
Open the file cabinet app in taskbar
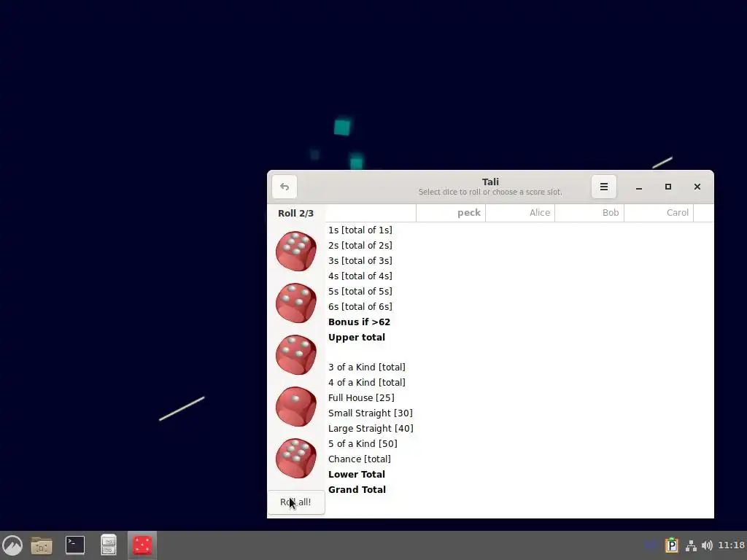click(x=109, y=545)
